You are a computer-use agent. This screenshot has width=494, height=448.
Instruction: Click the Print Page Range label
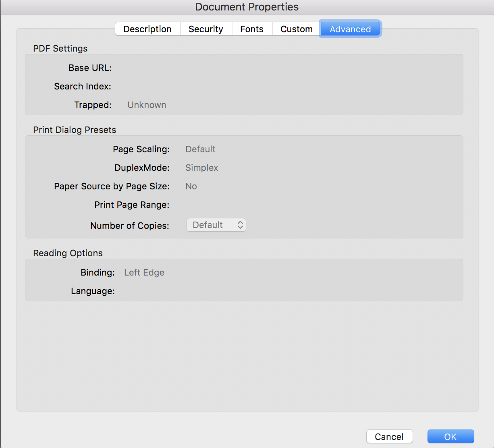132,205
